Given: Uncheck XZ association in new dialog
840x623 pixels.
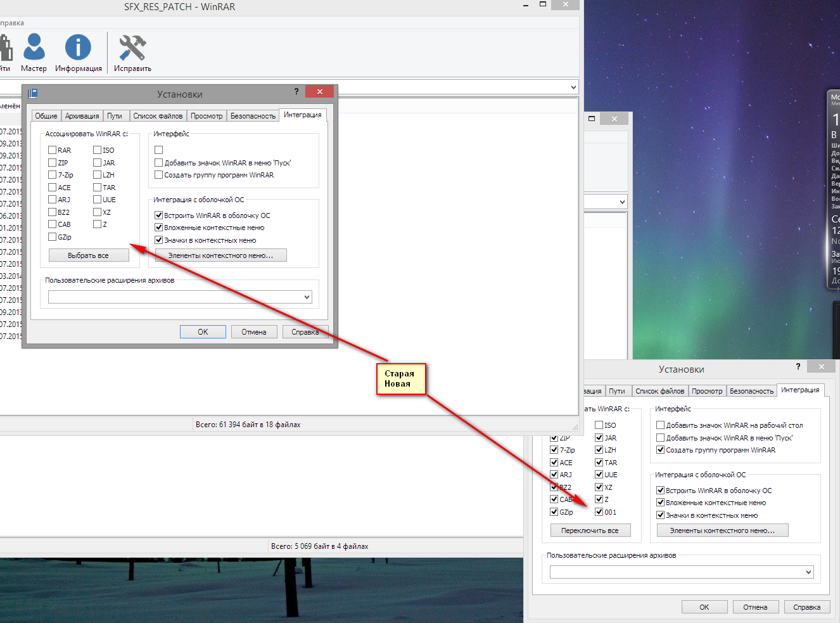Looking at the screenshot, I should coord(599,487).
